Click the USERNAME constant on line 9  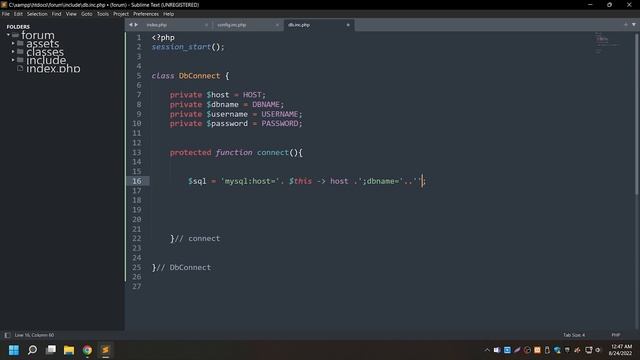coord(280,114)
